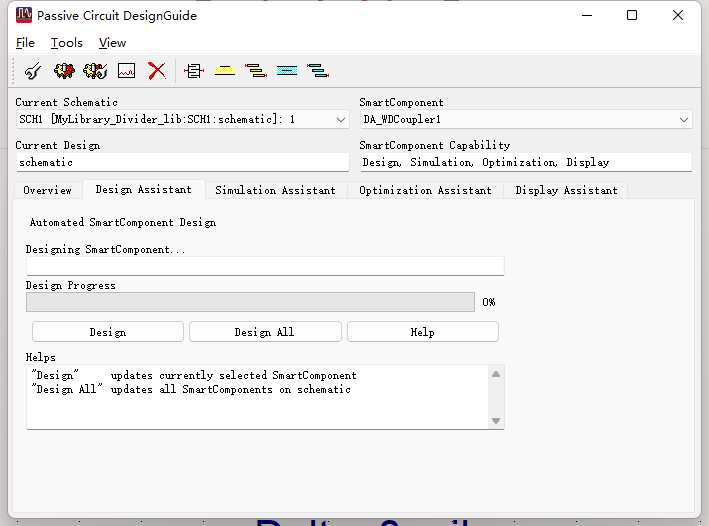Open the cyan stripline line palette icon
709x526 pixels.
click(x=287, y=71)
